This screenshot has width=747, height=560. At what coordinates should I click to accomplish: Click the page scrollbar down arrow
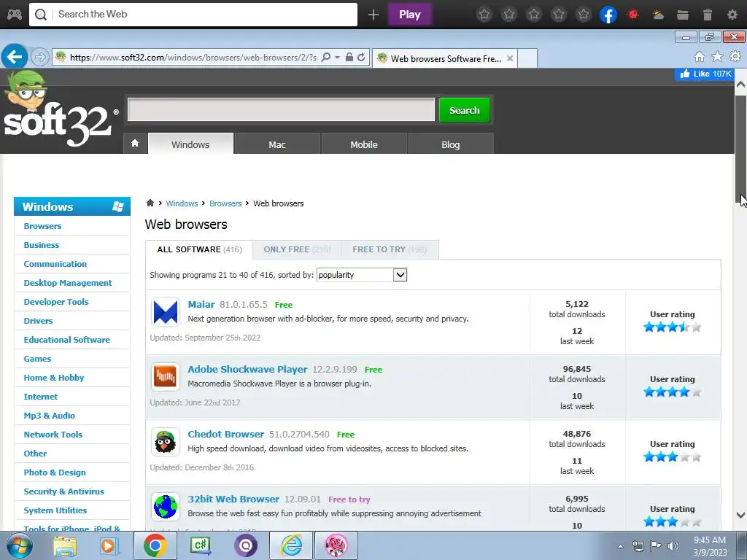tap(740, 515)
